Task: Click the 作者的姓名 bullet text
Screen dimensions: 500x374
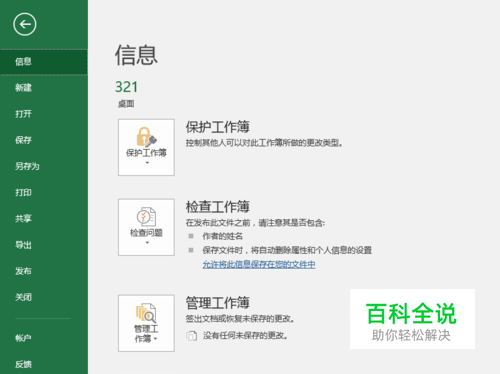Action: click(x=223, y=236)
